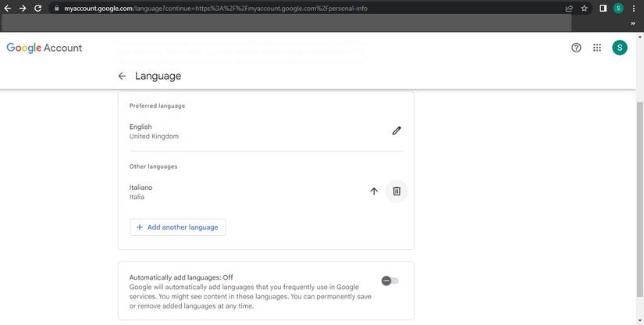644x325 pixels.
Task: Open the Google apps grid
Action: (x=597, y=48)
